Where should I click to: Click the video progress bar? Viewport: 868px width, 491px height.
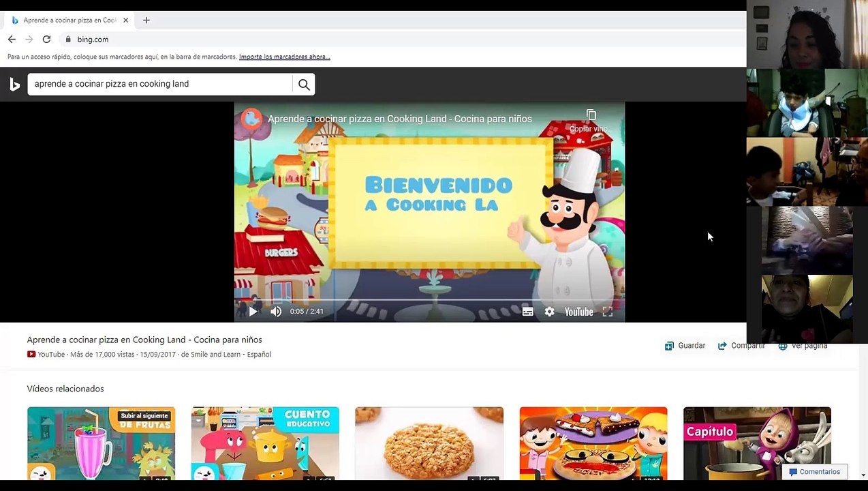point(429,299)
